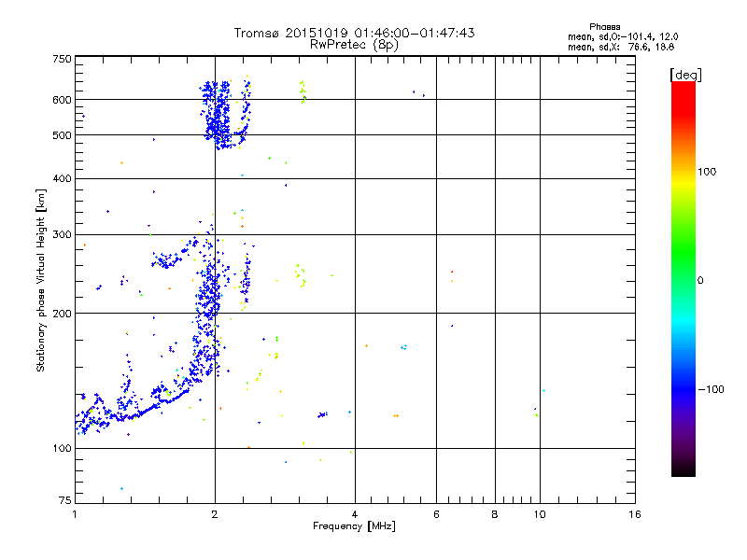Image resolution: width=747 pixels, height=560 pixels.
Task: Click the x-axis tick label '16'
Action: tap(635, 514)
